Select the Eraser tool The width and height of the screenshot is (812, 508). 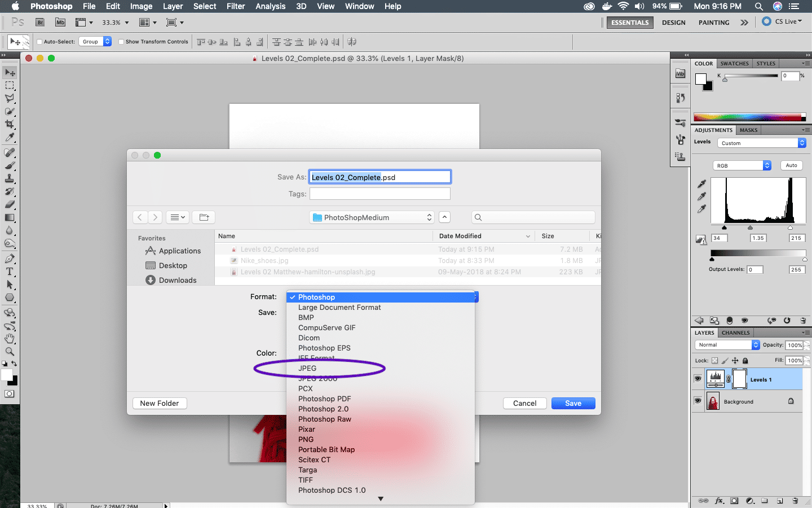click(x=10, y=204)
